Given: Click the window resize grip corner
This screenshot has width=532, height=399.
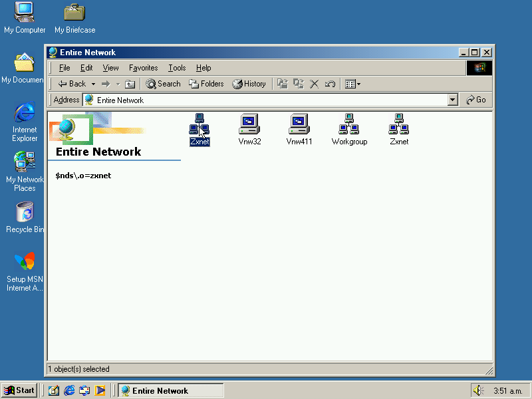Looking at the screenshot, I should [489, 370].
